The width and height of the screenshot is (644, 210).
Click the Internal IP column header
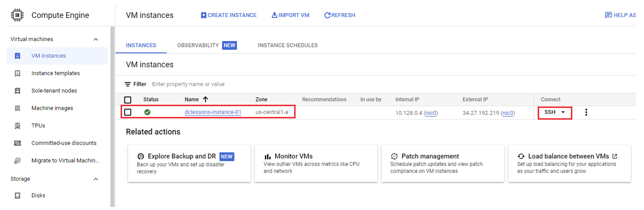407,100
